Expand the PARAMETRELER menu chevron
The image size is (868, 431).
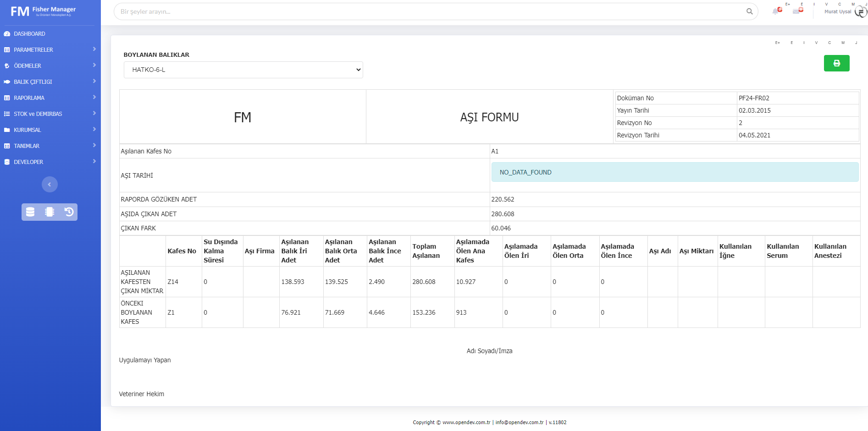tap(94, 49)
